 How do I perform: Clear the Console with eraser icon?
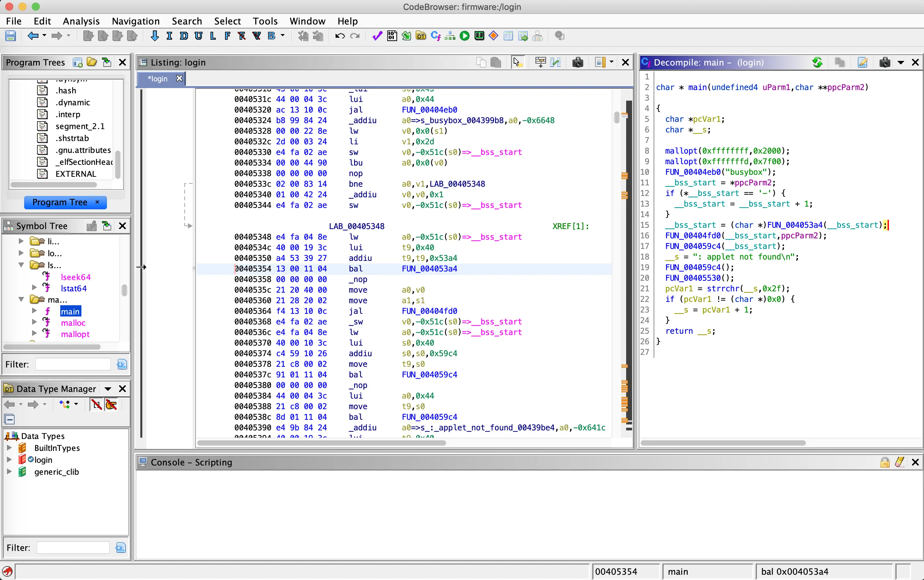900,462
